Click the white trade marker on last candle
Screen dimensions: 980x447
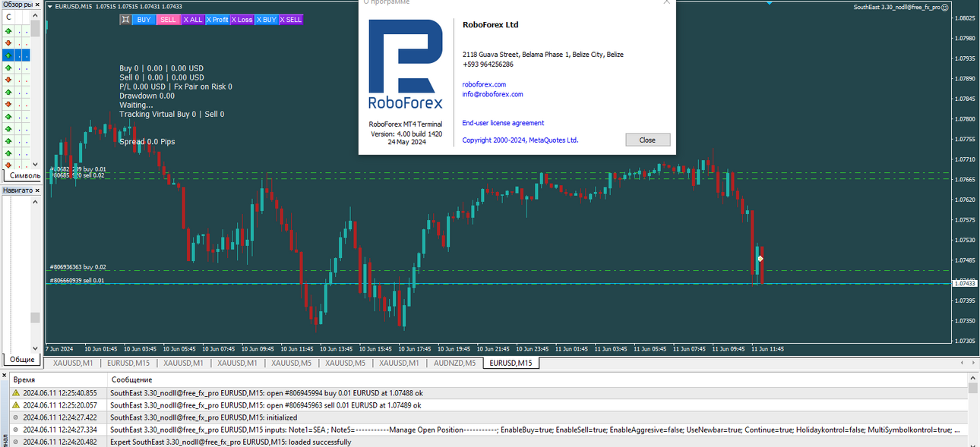coord(760,259)
